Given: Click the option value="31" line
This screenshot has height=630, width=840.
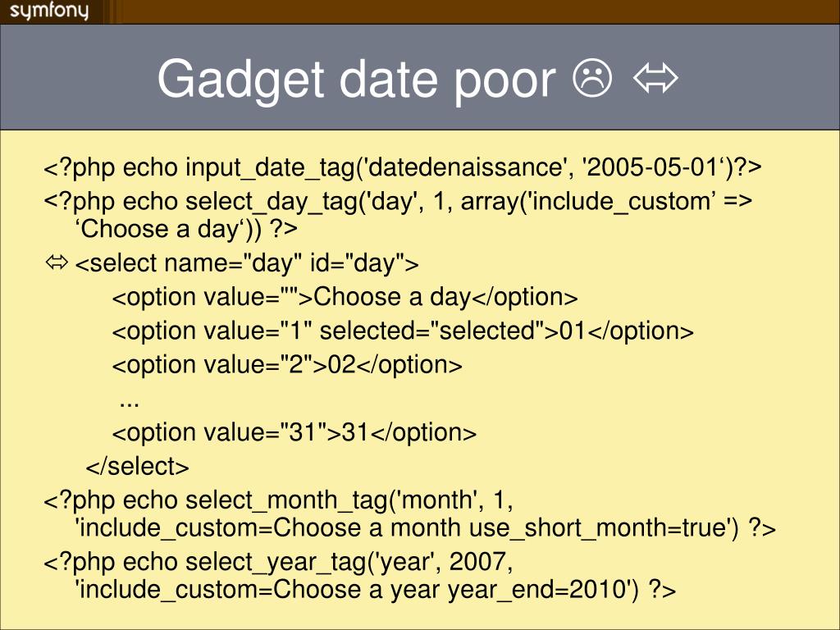Looking at the screenshot, I should 294,433.
